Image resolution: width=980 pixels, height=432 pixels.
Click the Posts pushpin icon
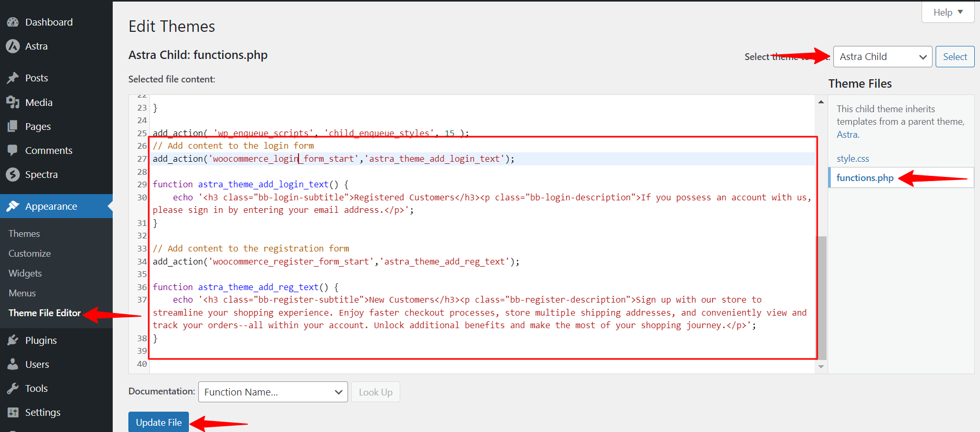pos(13,78)
